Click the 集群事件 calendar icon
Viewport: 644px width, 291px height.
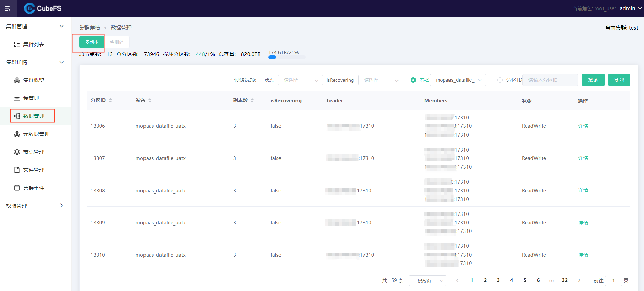17,188
